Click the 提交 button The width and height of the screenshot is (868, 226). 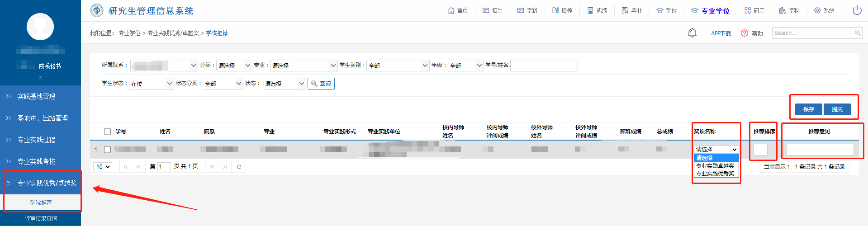pos(837,109)
